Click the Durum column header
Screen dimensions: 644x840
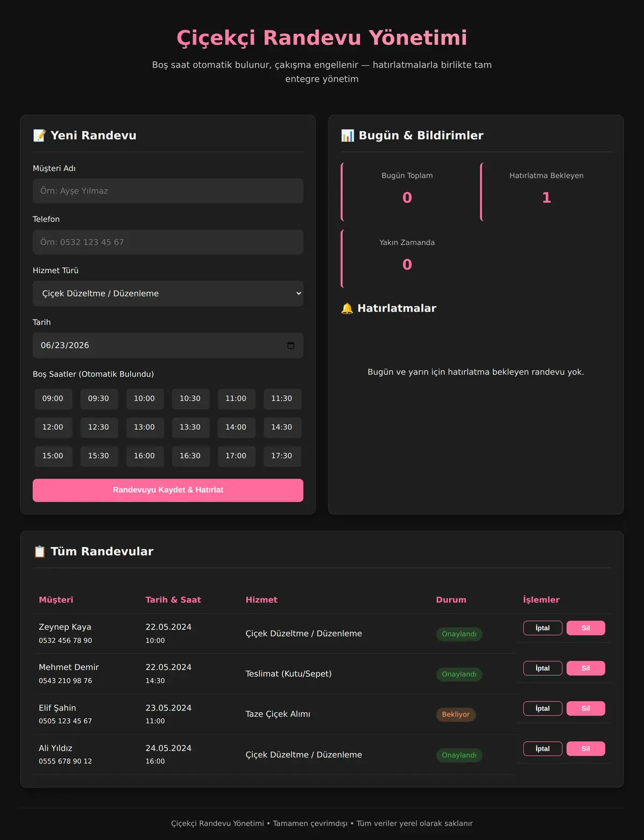[x=451, y=600]
